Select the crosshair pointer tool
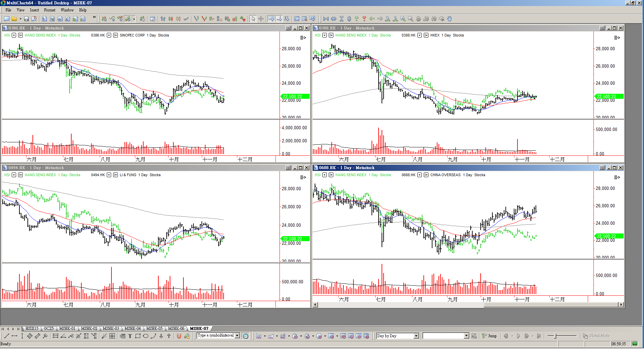644x354 pixels. (x=261, y=19)
